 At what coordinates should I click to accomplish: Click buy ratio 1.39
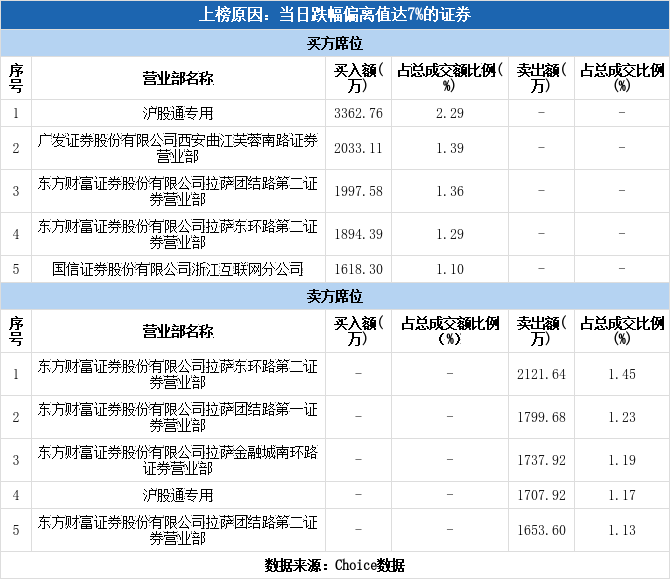pos(450,148)
